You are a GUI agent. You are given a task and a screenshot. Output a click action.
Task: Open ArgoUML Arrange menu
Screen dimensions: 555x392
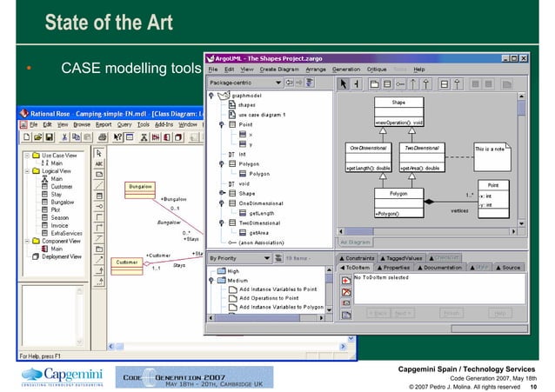point(316,70)
